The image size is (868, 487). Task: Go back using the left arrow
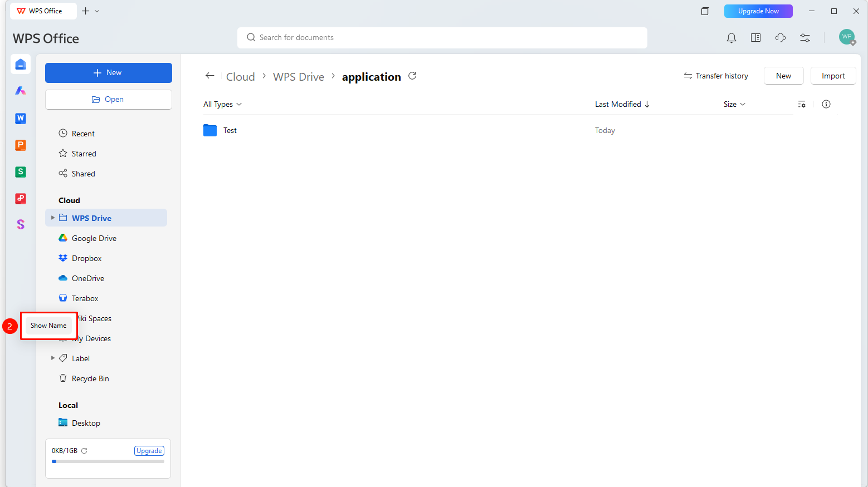[210, 76]
